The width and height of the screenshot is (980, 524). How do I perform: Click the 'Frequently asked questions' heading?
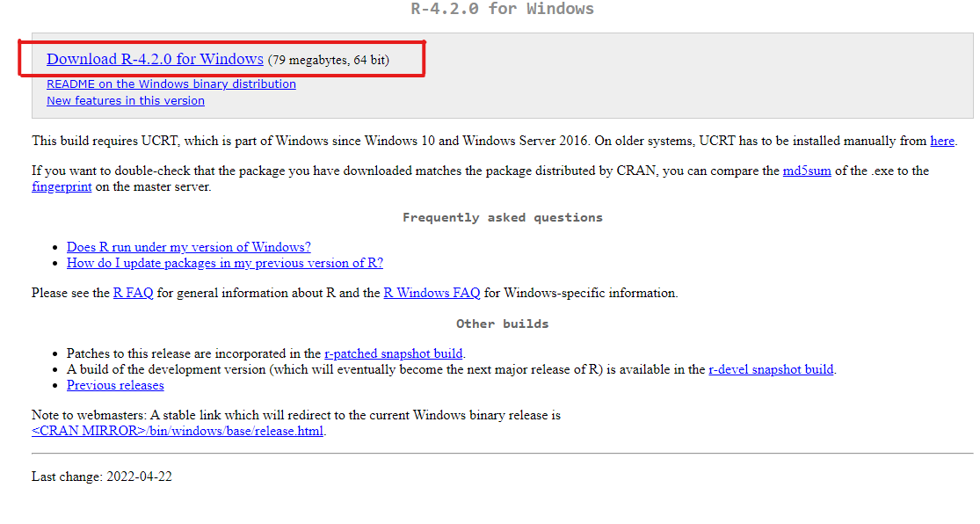502,217
